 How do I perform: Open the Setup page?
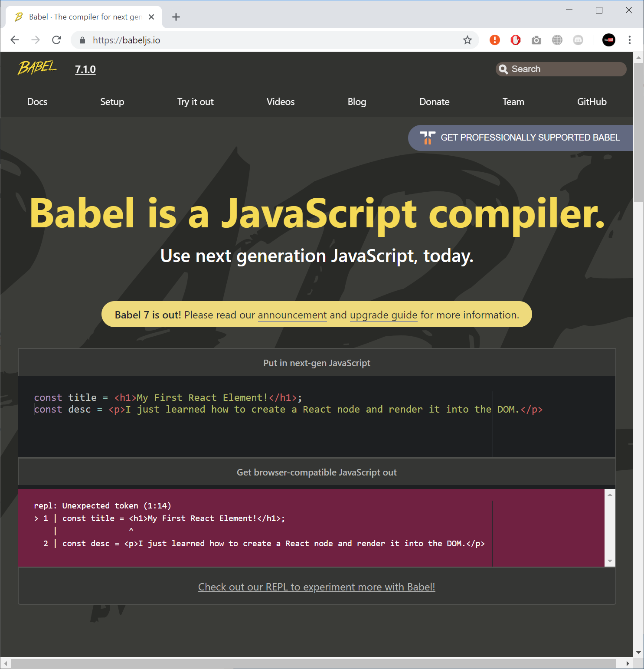click(x=112, y=102)
